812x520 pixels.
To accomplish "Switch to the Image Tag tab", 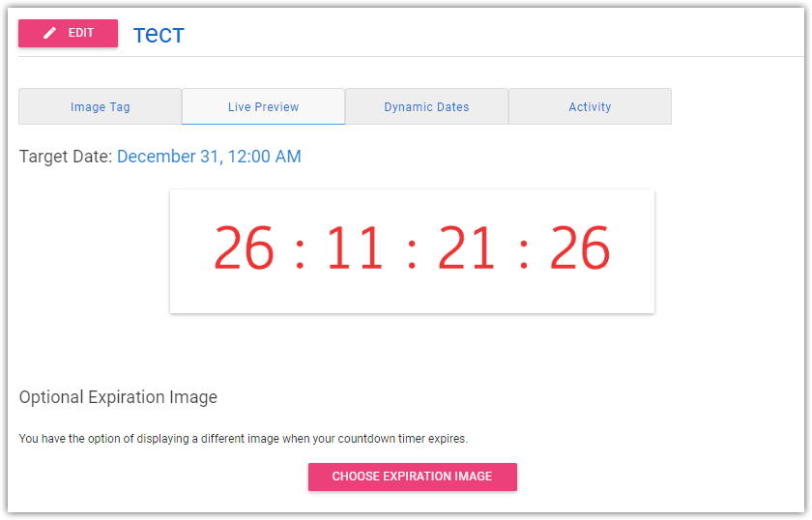I will [x=101, y=107].
